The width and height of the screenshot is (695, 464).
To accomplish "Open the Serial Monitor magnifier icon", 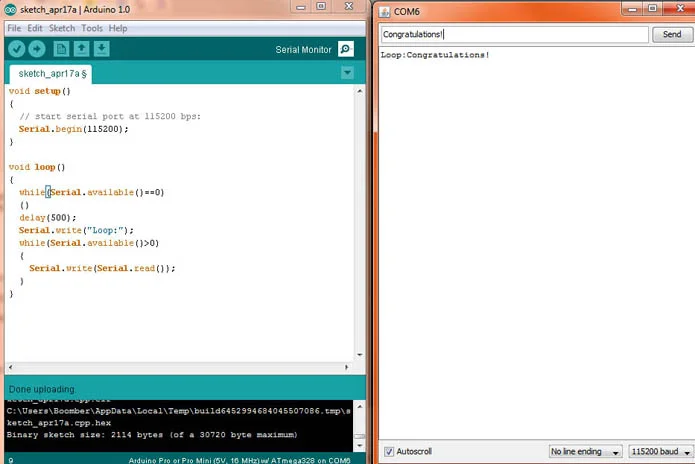I will point(346,49).
